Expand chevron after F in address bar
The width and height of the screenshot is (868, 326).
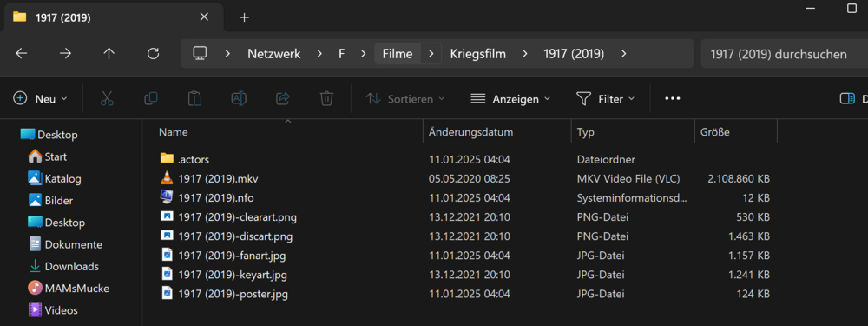click(363, 54)
